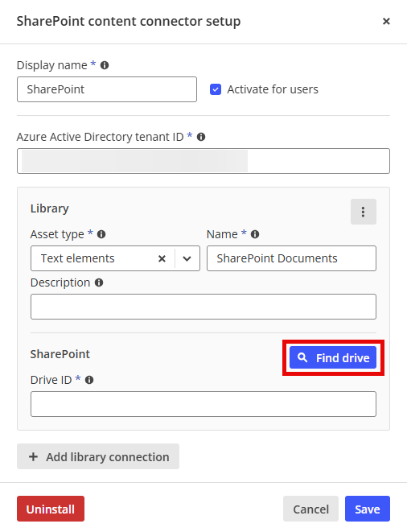Screen dimensions: 407x532
Task: Click the Name field info icon
Action: pyautogui.click(x=255, y=234)
